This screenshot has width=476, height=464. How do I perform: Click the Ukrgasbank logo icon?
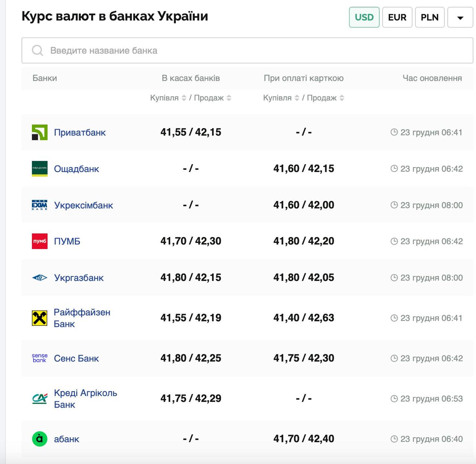(39, 278)
